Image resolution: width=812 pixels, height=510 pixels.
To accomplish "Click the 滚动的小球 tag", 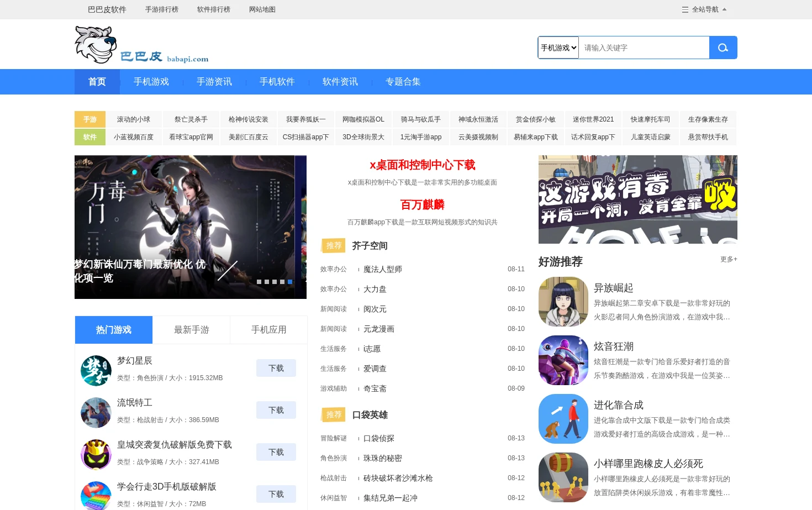I will click(134, 119).
